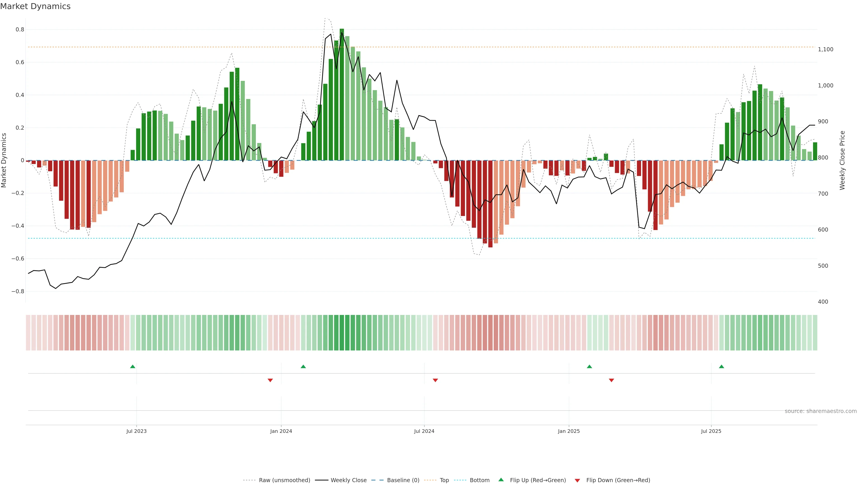Toggle Raw (unsmoothed) legend entry

[x=284, y=480]
